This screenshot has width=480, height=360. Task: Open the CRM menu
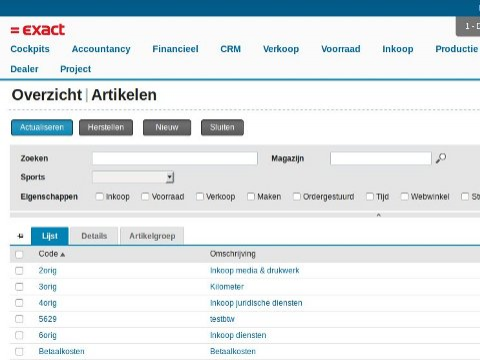coord(230,49)
